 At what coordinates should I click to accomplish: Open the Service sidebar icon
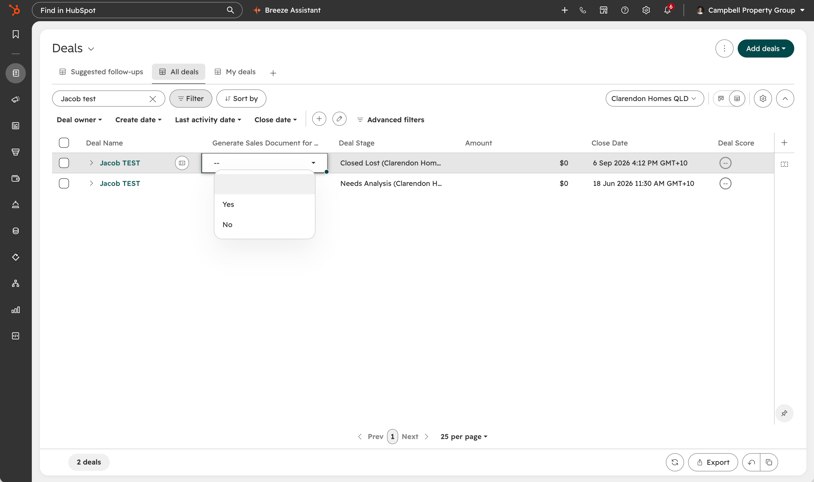click(16, 205)
